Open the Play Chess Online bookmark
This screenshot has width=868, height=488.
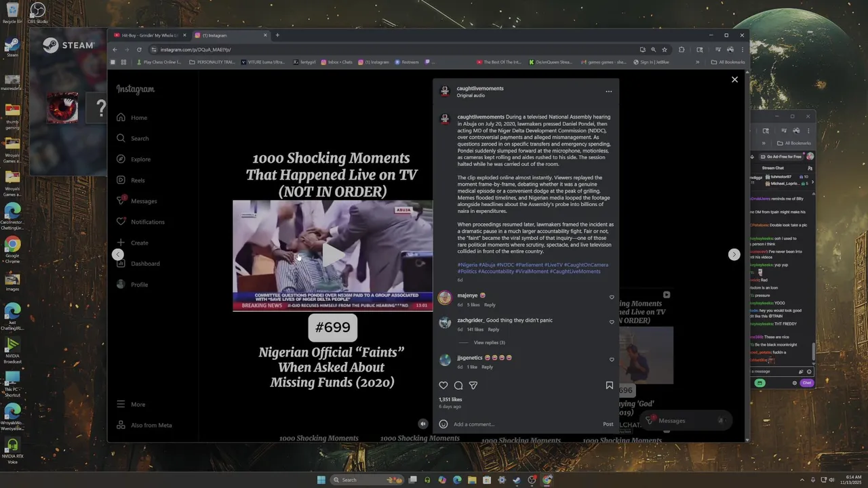click(159, 62)
